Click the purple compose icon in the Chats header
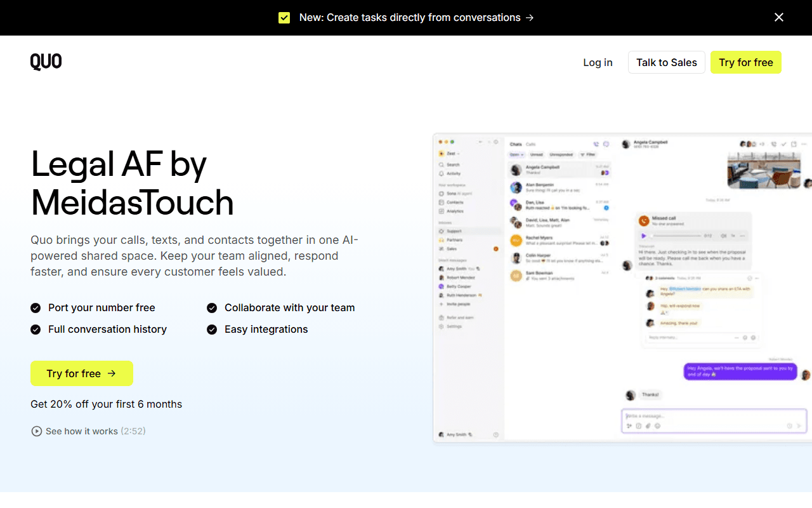Screen dimensions: 812x508 click(606, 144)
